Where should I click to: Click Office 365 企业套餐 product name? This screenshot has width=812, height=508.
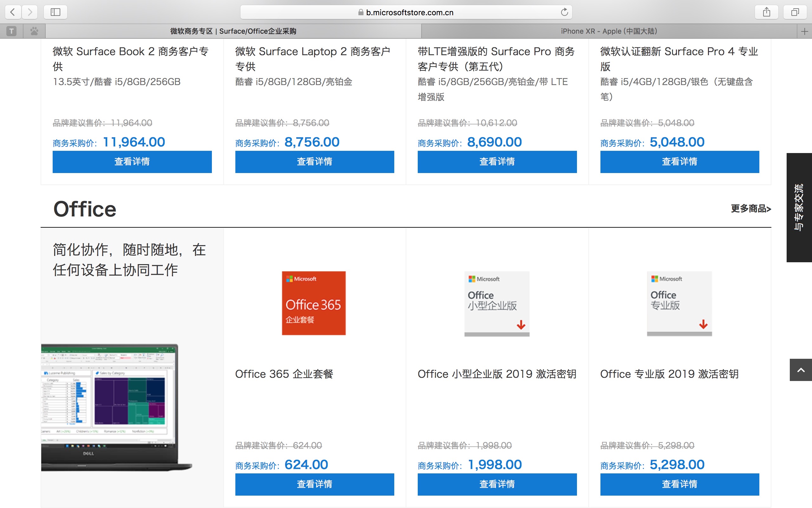pyautogui.click(x=284, y=374)
